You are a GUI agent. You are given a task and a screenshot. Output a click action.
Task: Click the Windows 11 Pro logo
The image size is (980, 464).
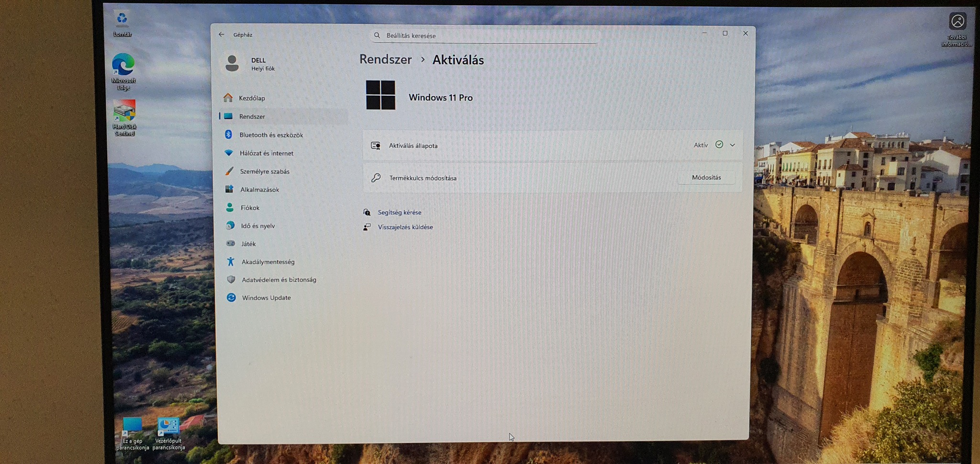(x=380, y=95)
